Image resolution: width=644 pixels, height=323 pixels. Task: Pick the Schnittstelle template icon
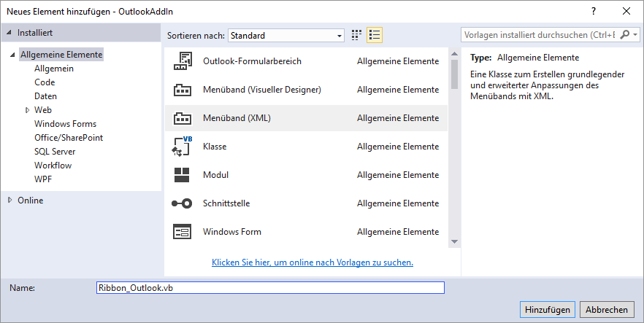(x=182, y=203)
